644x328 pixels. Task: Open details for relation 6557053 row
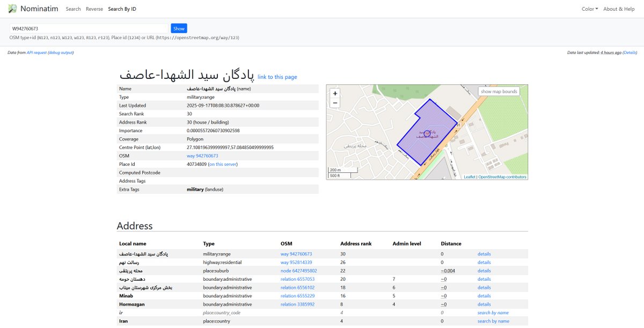[484, 279]
